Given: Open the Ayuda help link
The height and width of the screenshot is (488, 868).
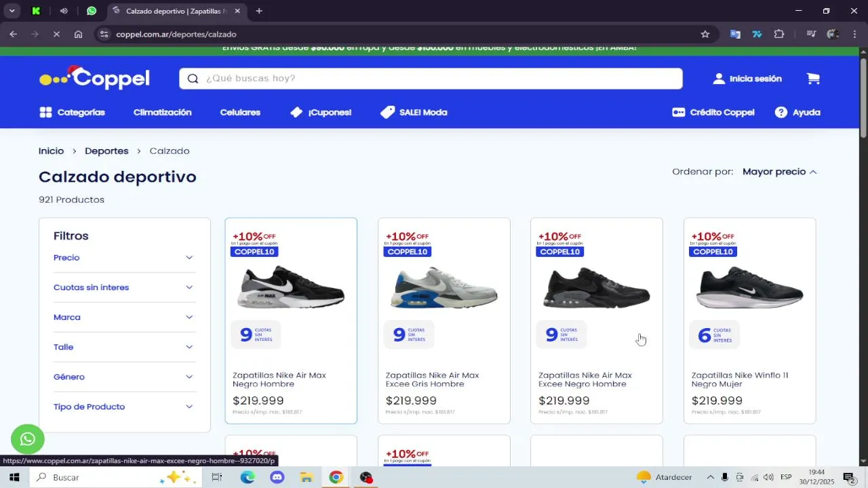Looking at the screenshot, I should click(797, 113).
